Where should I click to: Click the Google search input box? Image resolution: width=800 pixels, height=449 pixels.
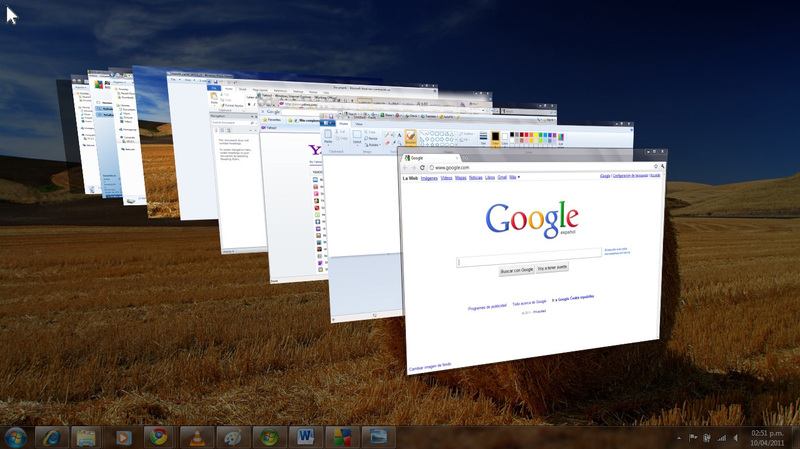(x=529, y=258)
